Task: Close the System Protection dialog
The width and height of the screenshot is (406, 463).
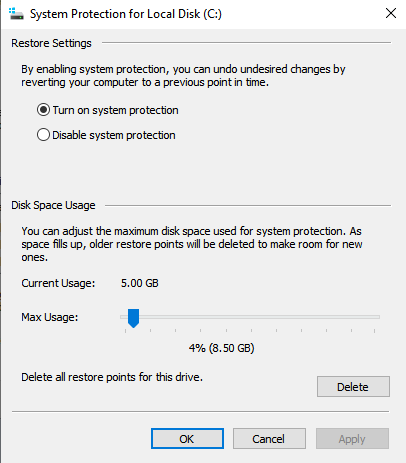Action: pyautogui.click(x=391, y=13)
